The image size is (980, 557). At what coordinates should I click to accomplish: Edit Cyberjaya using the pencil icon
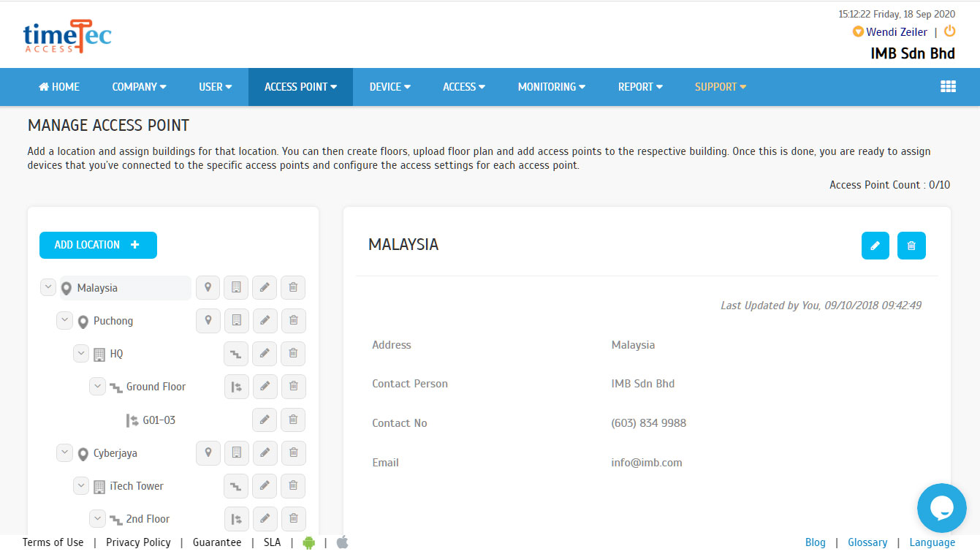(x=265, y=453)
